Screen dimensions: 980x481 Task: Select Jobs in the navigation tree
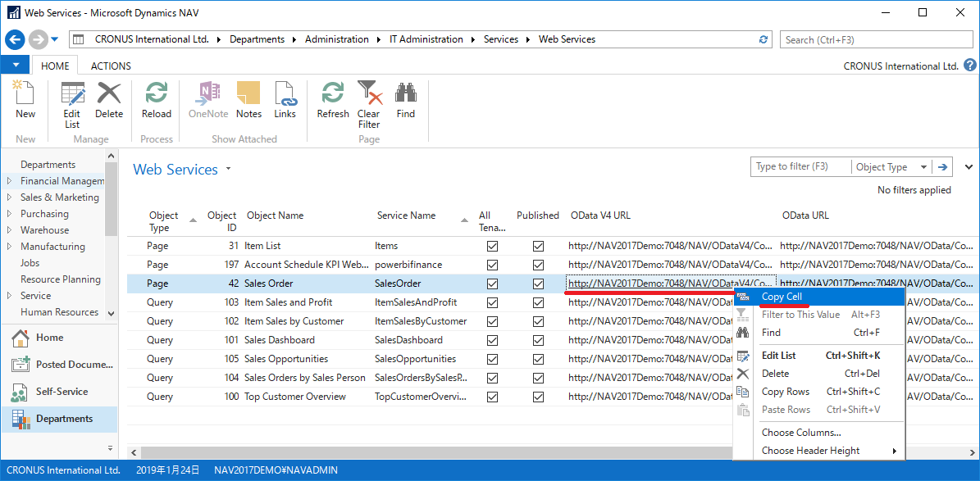click(30, 263)
